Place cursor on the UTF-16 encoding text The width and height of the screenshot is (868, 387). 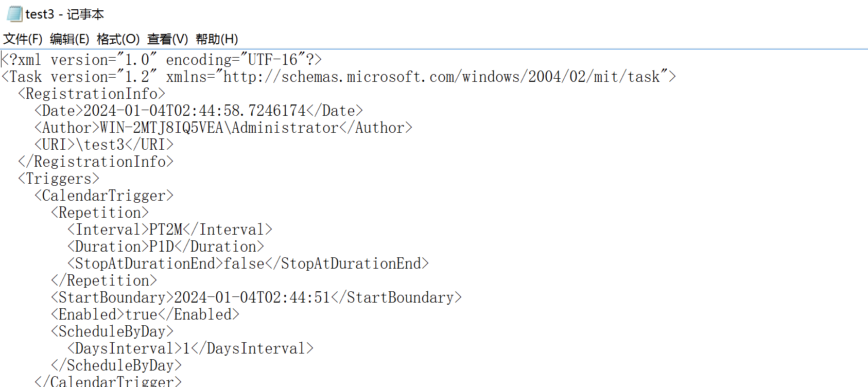point(273,60)
